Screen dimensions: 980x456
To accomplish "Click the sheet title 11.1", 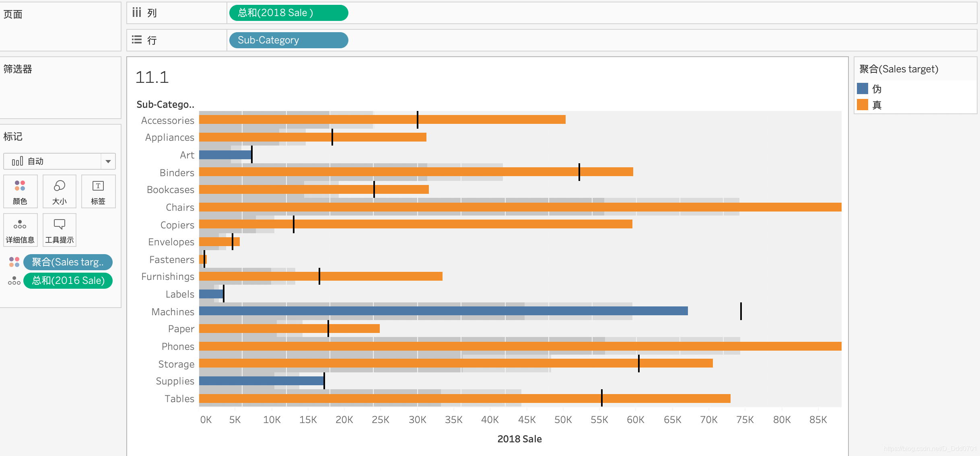I will tap(152, 77).
